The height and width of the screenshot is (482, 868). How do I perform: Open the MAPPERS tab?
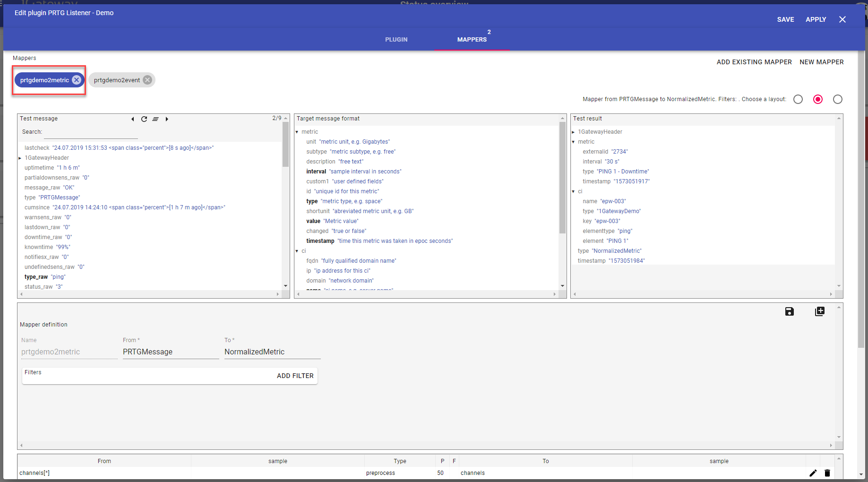pos(472,40)
